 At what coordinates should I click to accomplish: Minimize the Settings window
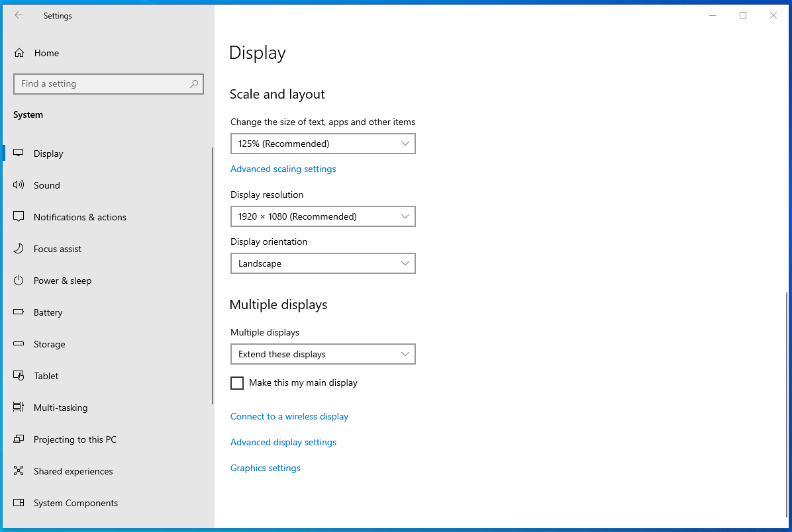pos(713,15)
